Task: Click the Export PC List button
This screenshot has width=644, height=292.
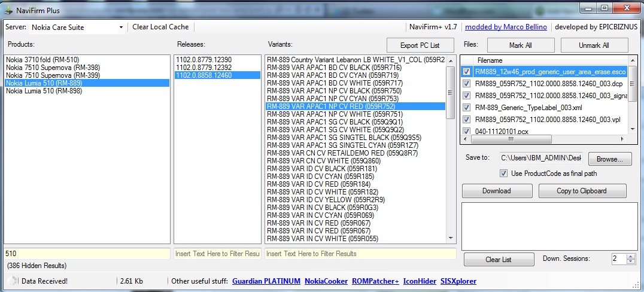Action: point(420,45)
